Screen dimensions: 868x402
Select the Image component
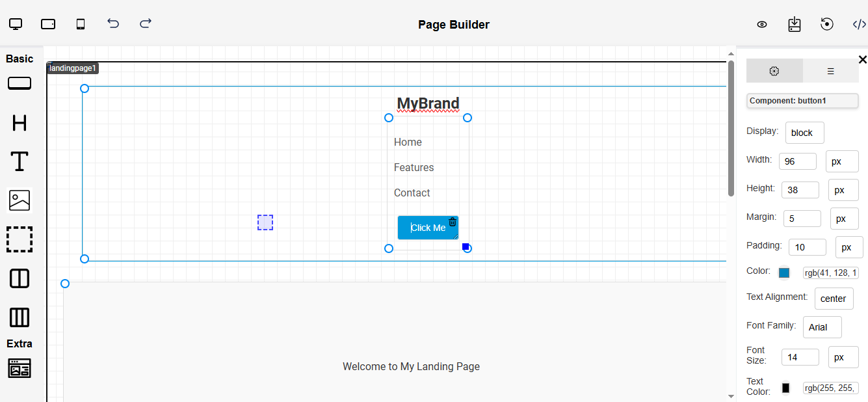click(20, 200)
